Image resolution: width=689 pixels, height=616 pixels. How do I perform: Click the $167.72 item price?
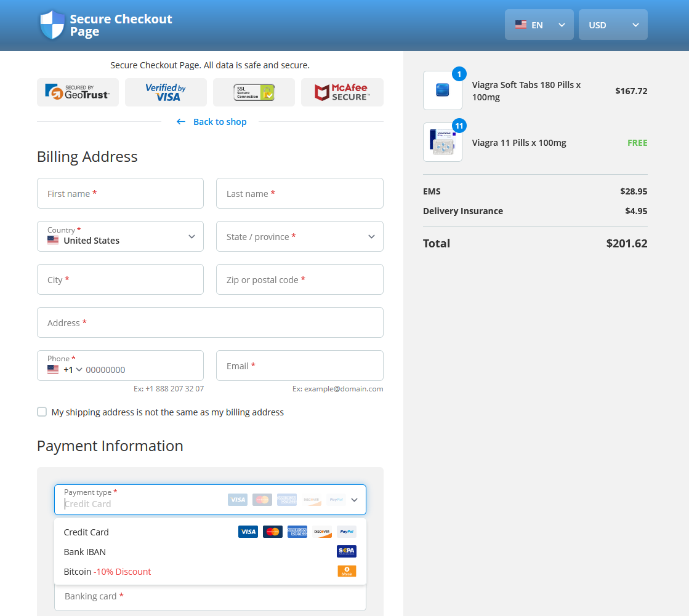(x=631, y=91)
